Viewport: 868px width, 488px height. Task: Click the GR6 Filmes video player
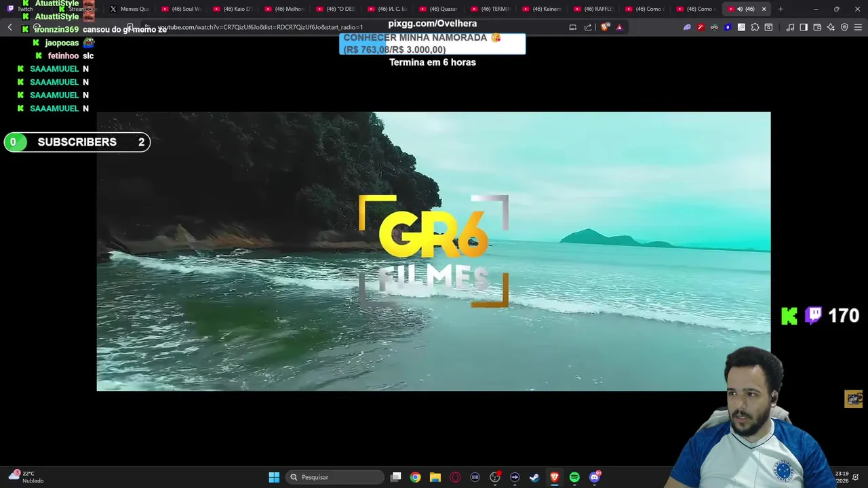pos(433,251)
